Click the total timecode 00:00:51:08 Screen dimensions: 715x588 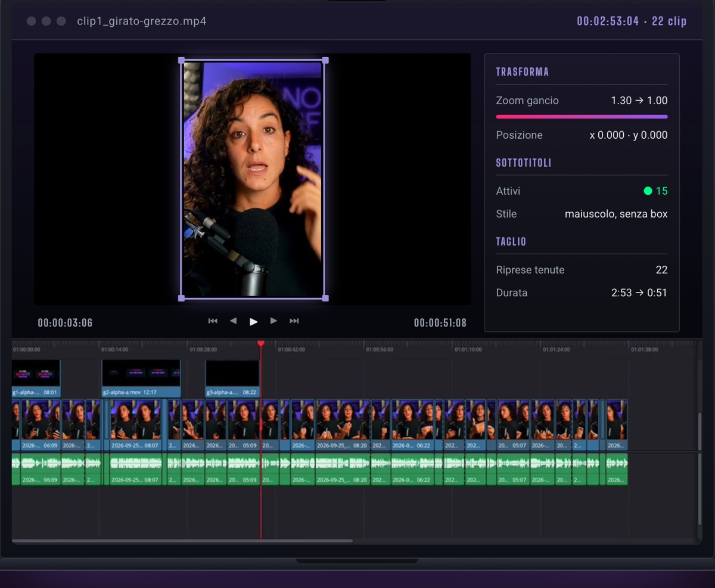440,323
